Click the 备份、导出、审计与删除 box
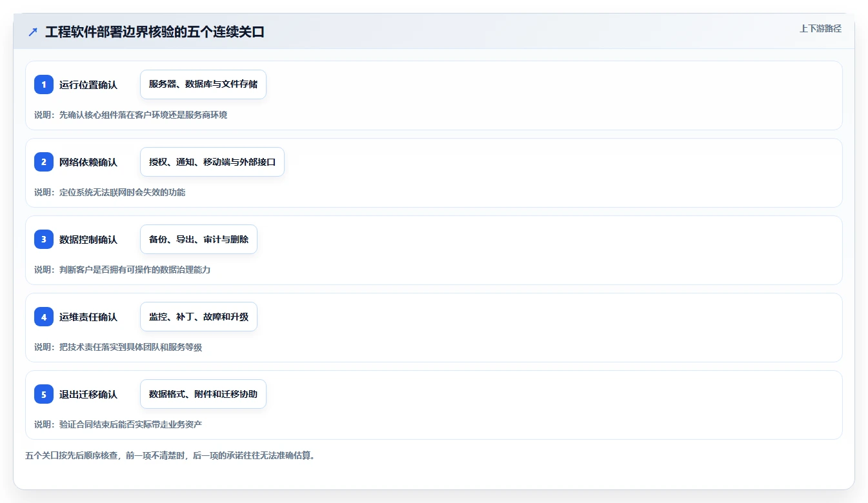868x503 pixels. 199,239
